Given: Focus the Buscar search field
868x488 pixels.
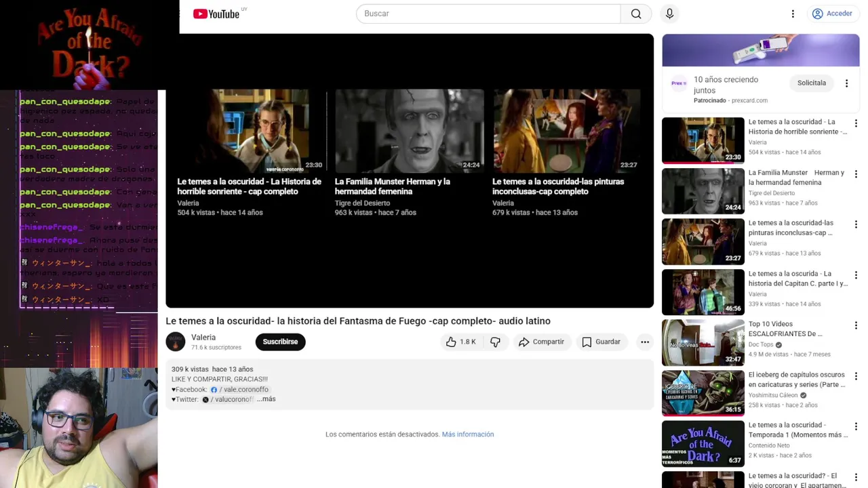Looking at the screenshot, I should [488, 14].
